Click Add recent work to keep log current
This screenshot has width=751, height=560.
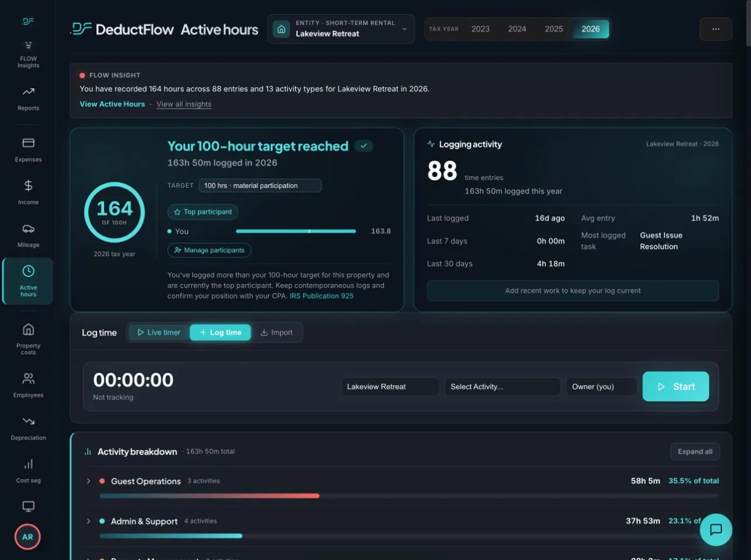(573, 291)
